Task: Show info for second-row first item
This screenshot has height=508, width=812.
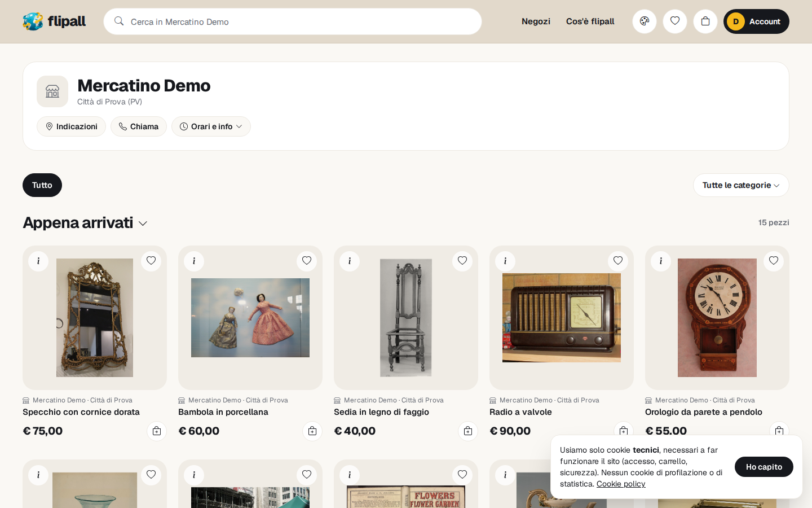Action: pos(38,475)
